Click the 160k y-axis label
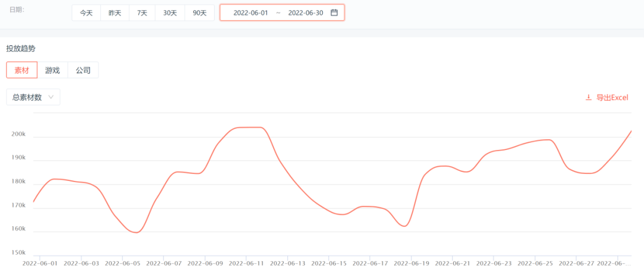The height and width of the screenshot is (275, 644). (x=19, y=229)
